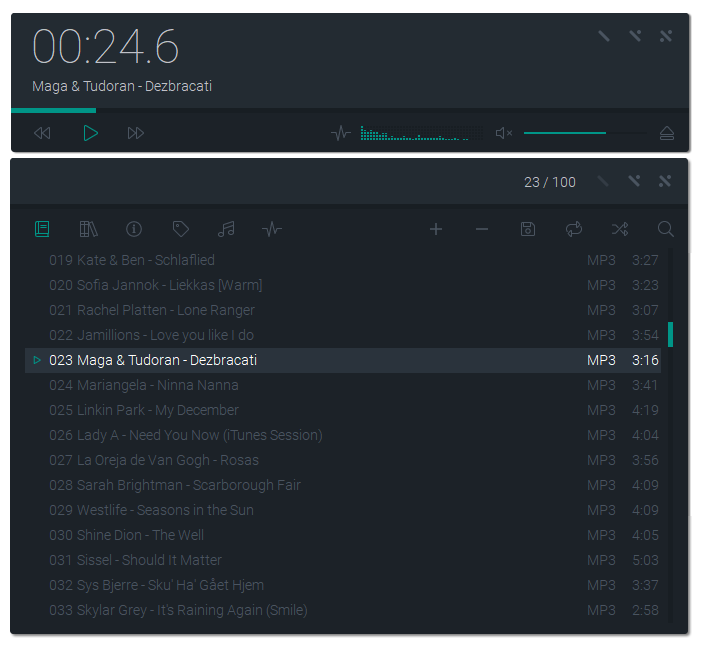The image size is (704, 647).
Task: Show track info icon
Action: (x=134, y=229)
